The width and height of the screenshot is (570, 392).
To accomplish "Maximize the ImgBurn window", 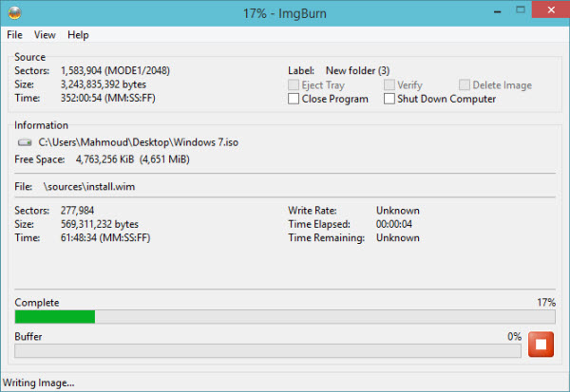I will pyautogui.click(x=521, y=9).
